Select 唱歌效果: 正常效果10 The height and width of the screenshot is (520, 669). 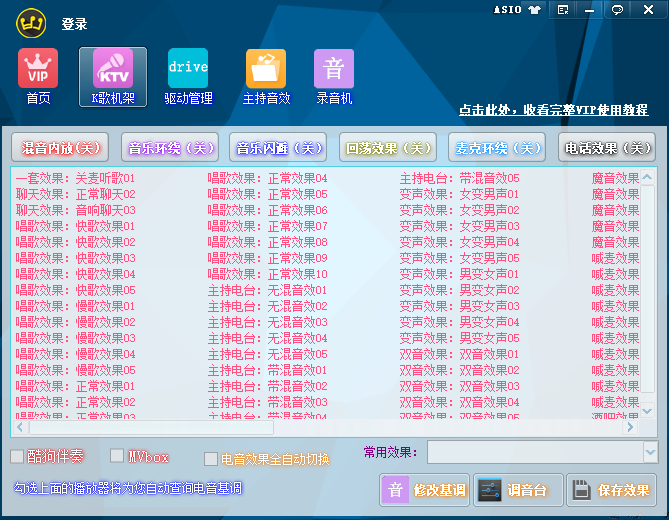click(x=268, y=274)
